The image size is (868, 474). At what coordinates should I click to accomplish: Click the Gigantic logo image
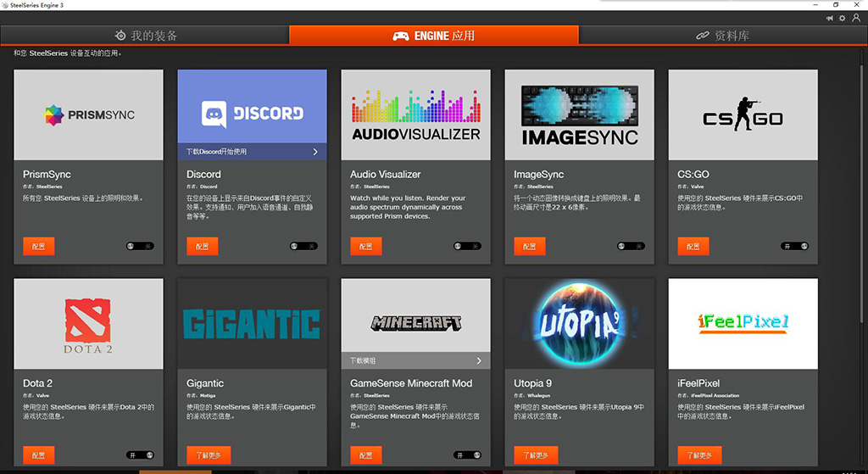point(252,324)
